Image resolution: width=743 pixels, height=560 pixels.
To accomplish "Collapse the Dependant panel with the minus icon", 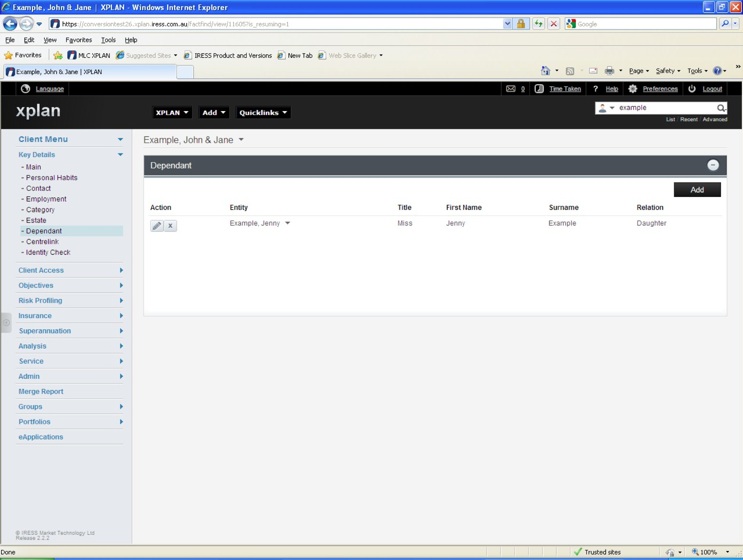I will pyautogui.click(x=713, y=165).
